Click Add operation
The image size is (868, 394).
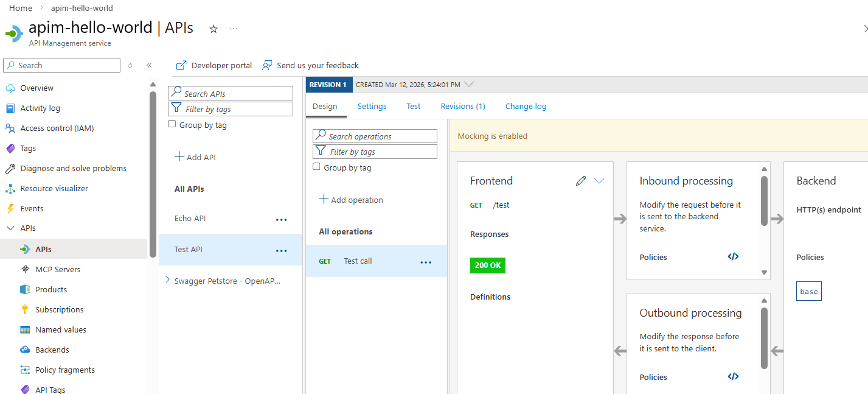tap(352, 200)
